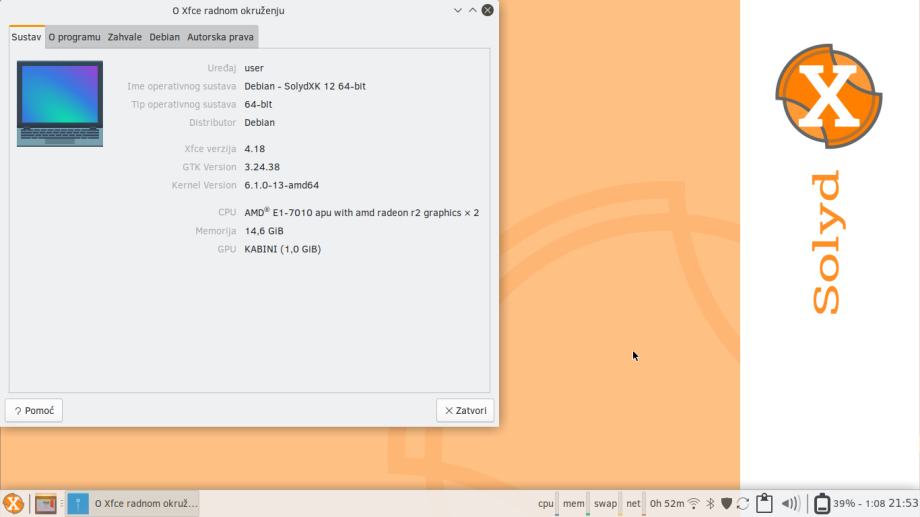Open the SolydXK start menu

pos(13,504)
